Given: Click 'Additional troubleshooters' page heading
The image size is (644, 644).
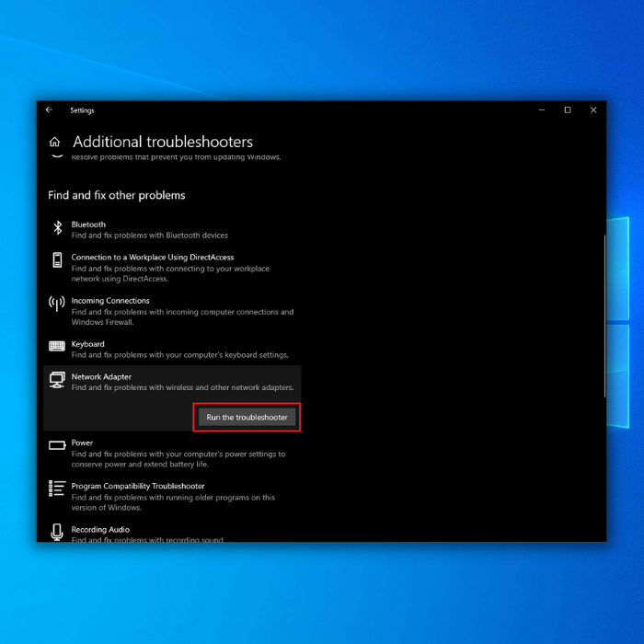Looking at the screenshot, I should 163,142.
